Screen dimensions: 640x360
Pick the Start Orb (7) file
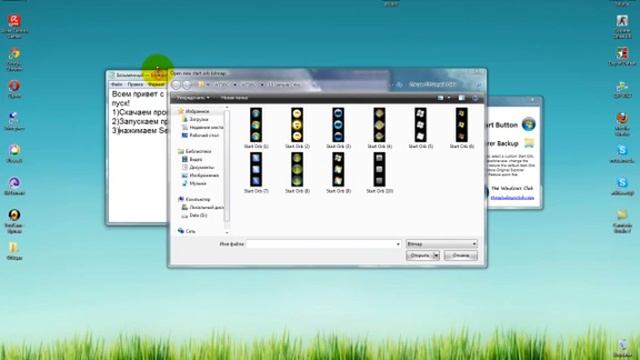[256, 169]
